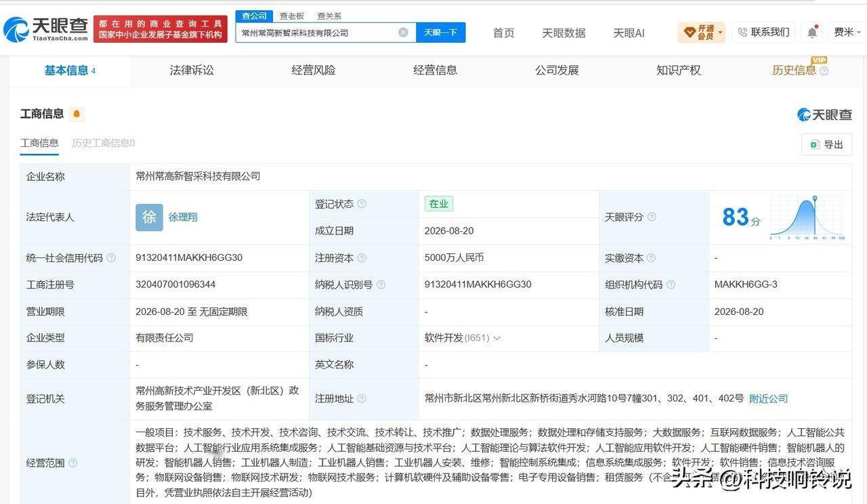Open the 经营信息 tab

pos(436,70)
